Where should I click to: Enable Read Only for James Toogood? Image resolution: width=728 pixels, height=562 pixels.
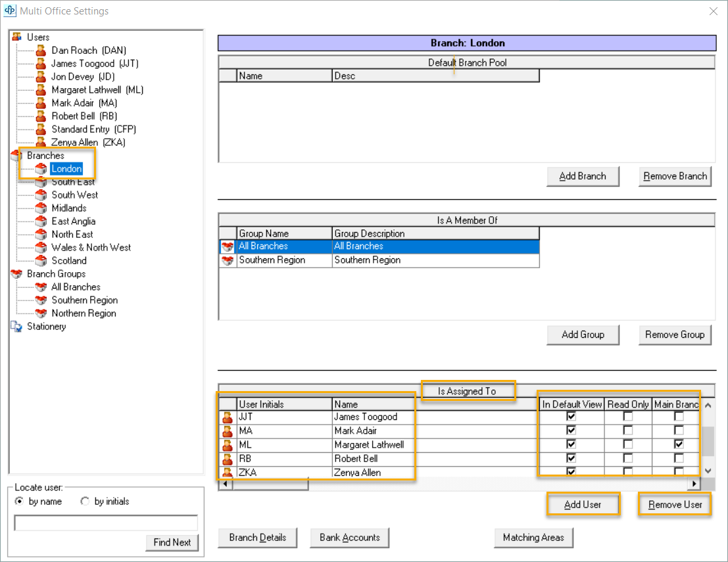coord(628,416)
